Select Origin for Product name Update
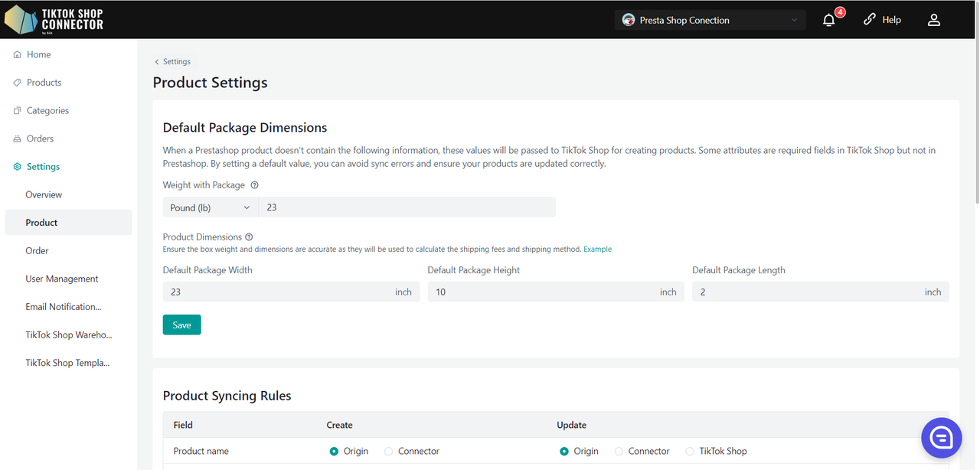980x470 pixels. [564, 452]
